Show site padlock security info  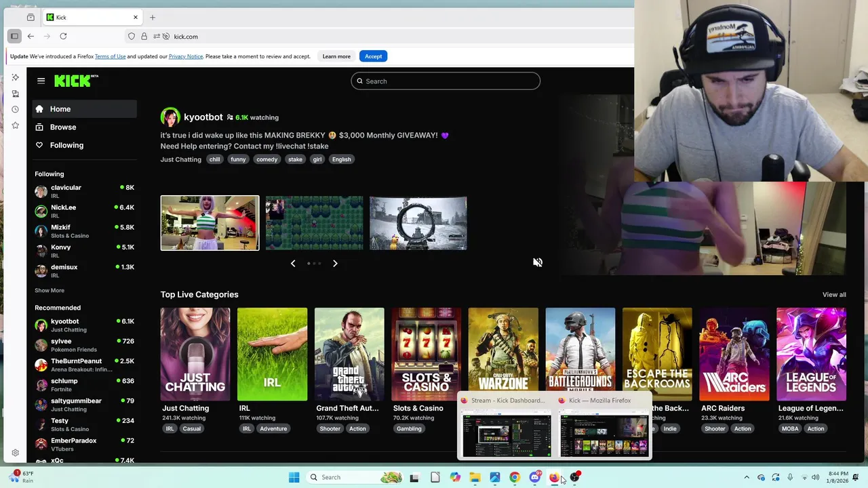tap(144, 37)
